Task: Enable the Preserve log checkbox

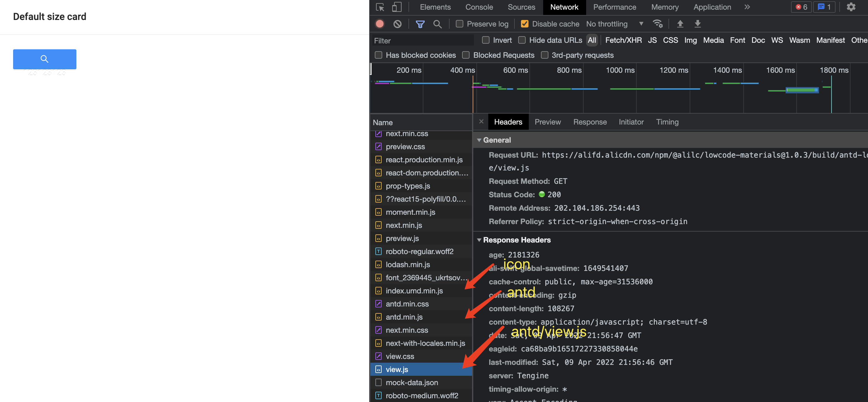Action: tap(459, 24)
